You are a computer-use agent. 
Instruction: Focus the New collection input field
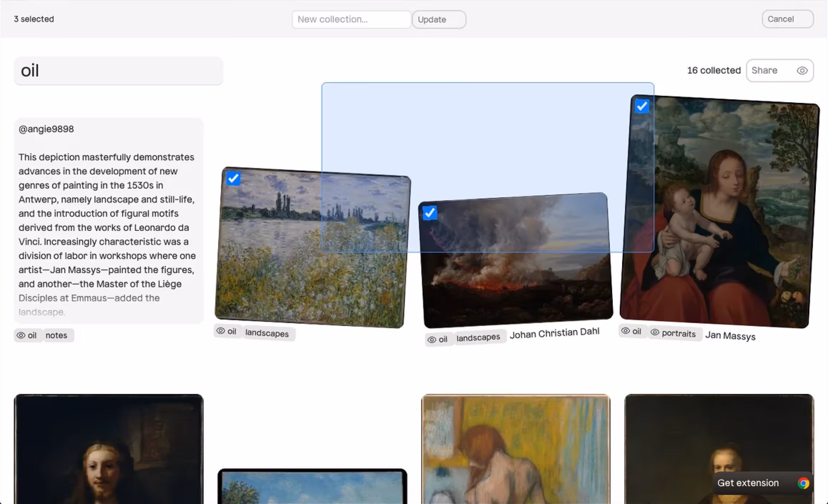351,19
